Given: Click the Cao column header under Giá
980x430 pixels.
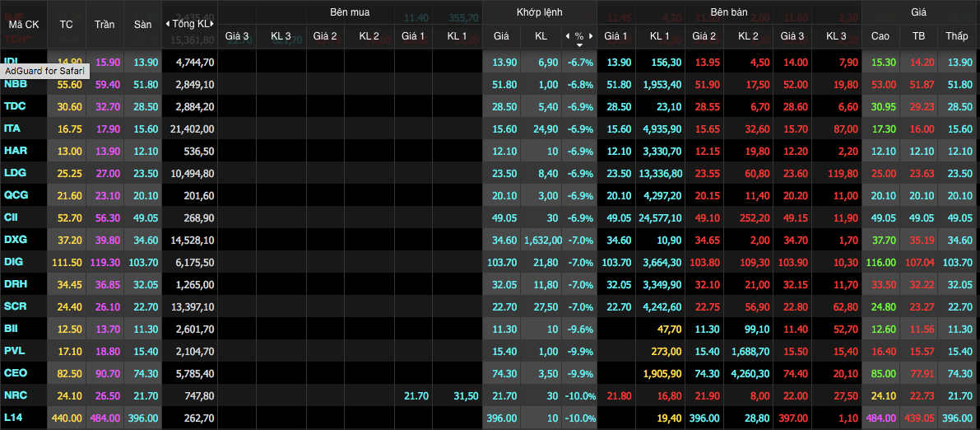Looking at the screenshot, I should tap(880, 36).
